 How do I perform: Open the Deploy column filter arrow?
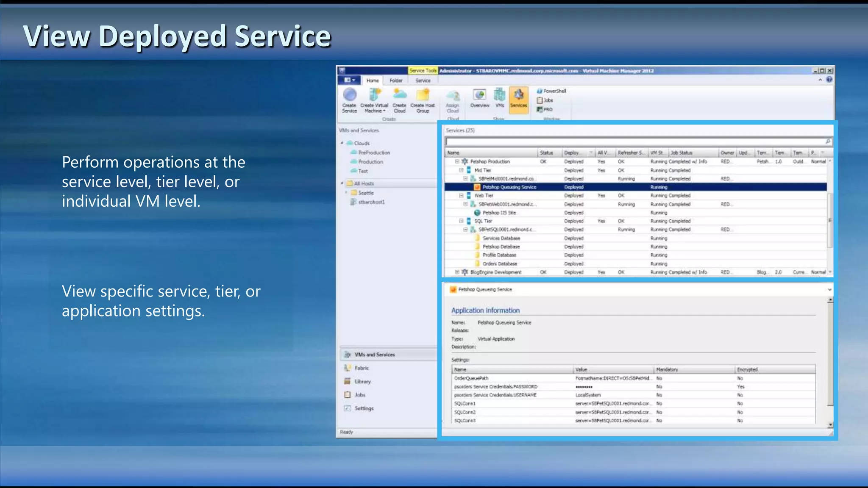(591, 152)
